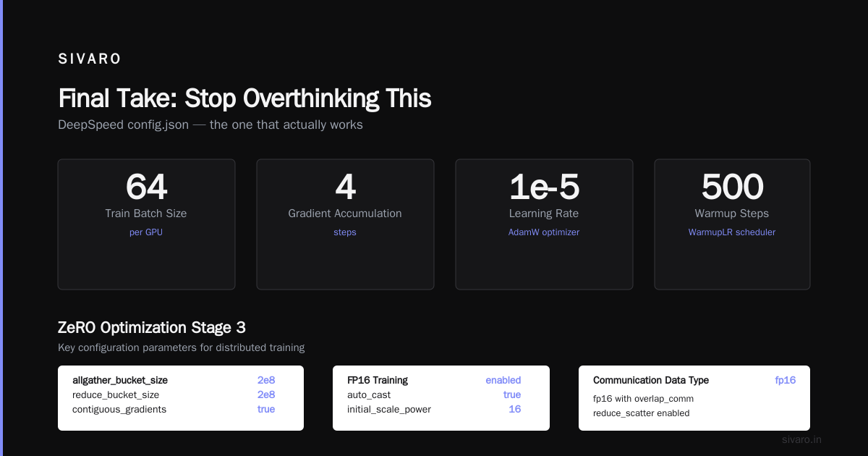Select the Warmup Steps 500 card
The width and height of the screenshot is (868, 456).
point(732,224)
